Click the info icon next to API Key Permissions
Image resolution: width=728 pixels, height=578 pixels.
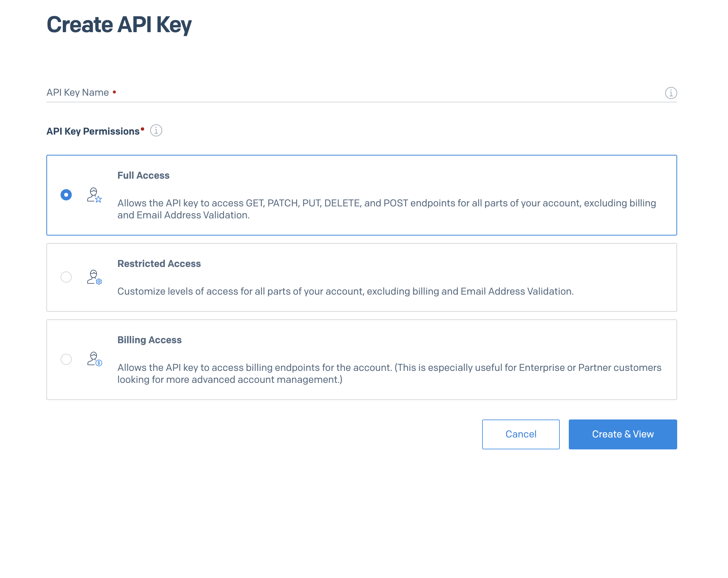156,130
